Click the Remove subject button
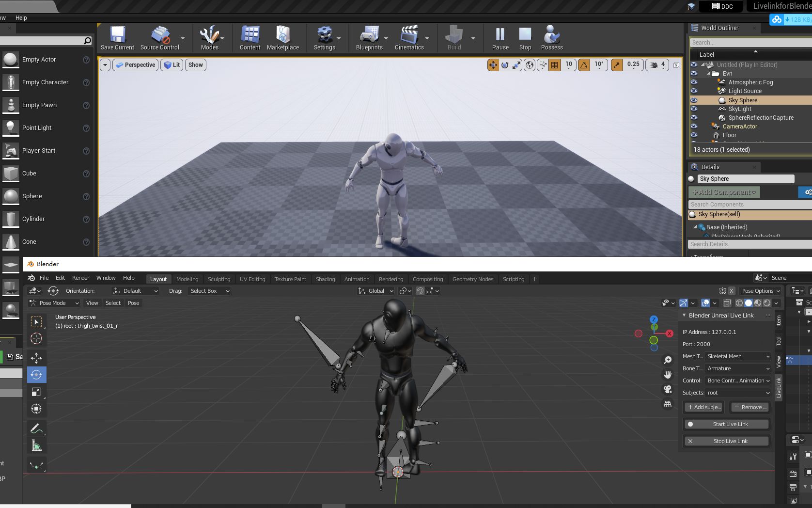Screen dimensions: 812x508 click(750, 407)
